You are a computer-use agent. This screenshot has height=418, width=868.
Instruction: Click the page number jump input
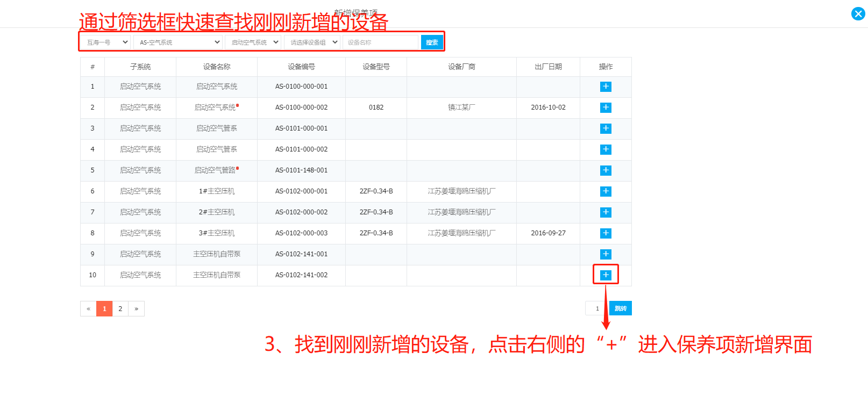[x=597, y=308]
